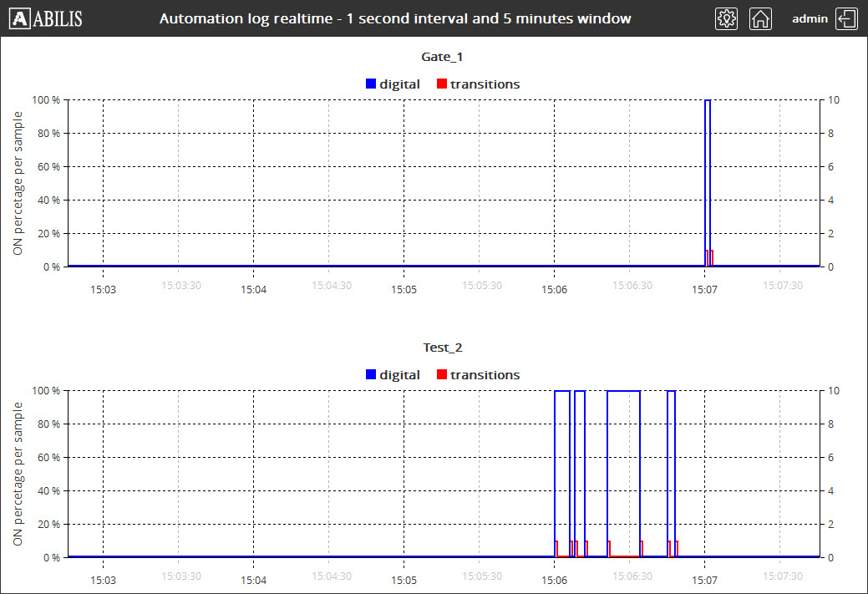
Task: Click the red square in Gate_1 legend
Action: coord(442,84)
